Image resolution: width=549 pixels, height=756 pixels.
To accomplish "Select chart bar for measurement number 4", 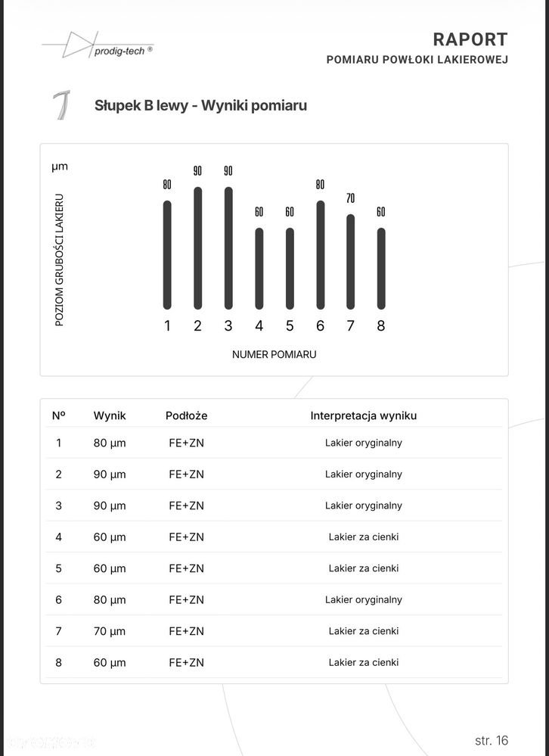I will [x=259, y=268].
